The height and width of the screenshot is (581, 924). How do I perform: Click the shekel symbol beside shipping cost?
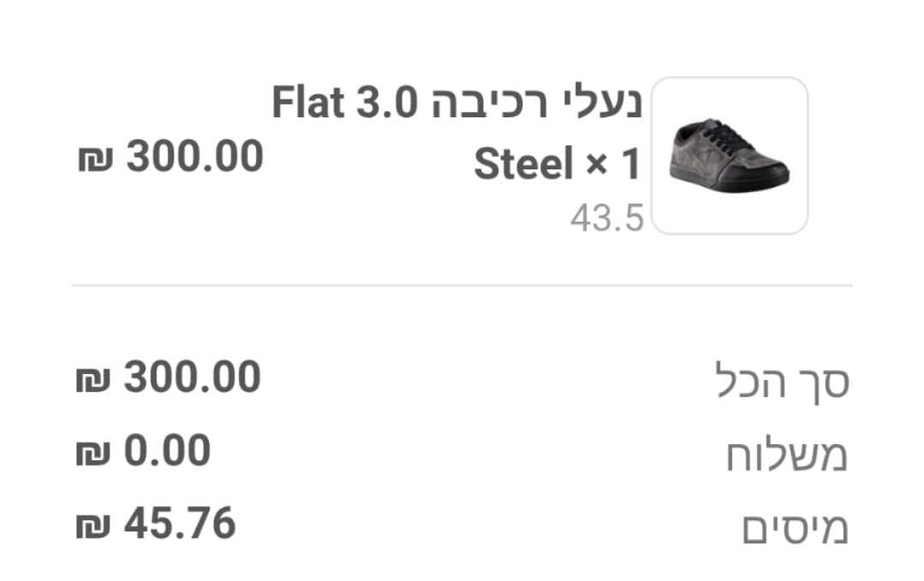pos(93,454)
